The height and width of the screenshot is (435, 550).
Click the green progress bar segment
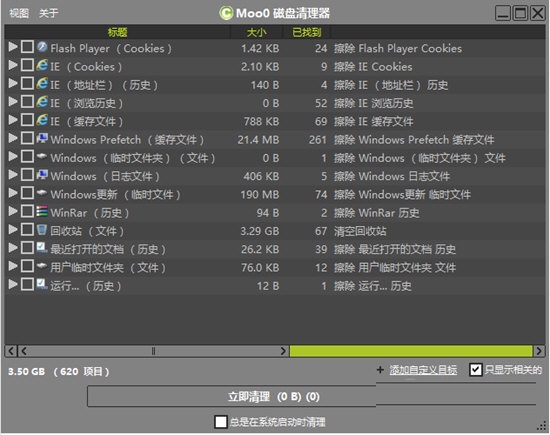[411, 351]
